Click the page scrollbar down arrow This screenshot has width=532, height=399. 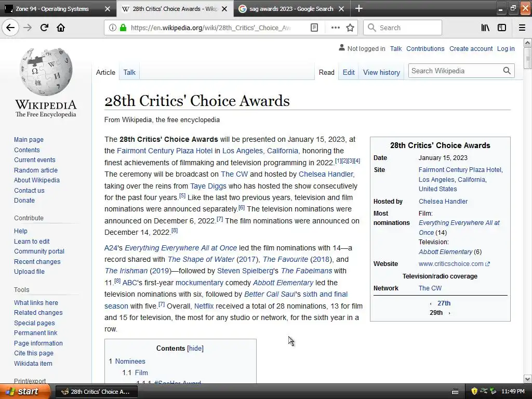527,379
